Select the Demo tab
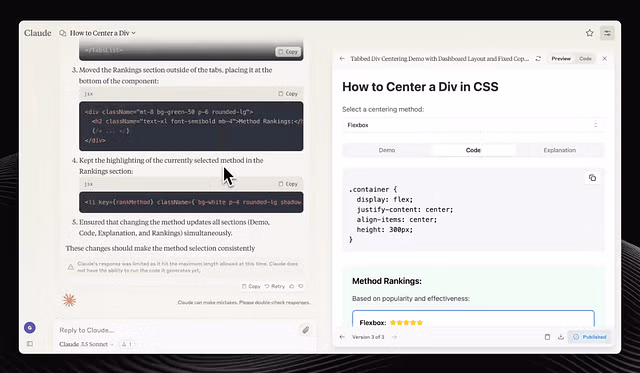 (387, 150)
